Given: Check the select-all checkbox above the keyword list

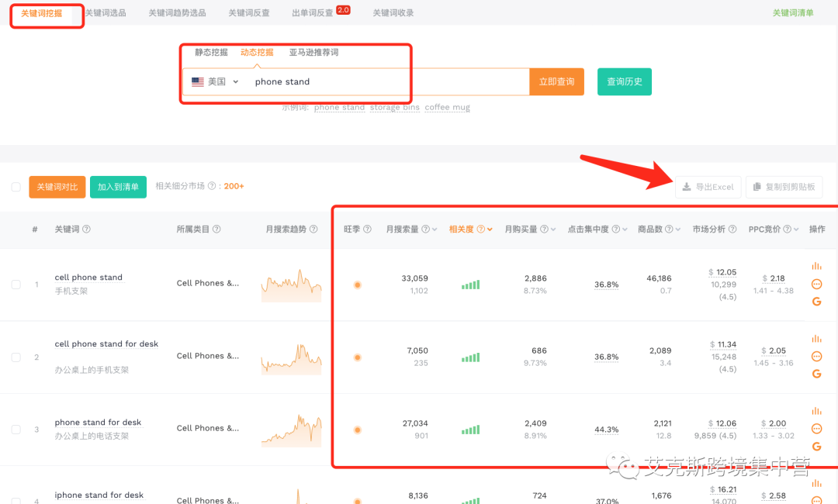Looking at the screenshot, I should pyautogui.click(x=16, y=187).
